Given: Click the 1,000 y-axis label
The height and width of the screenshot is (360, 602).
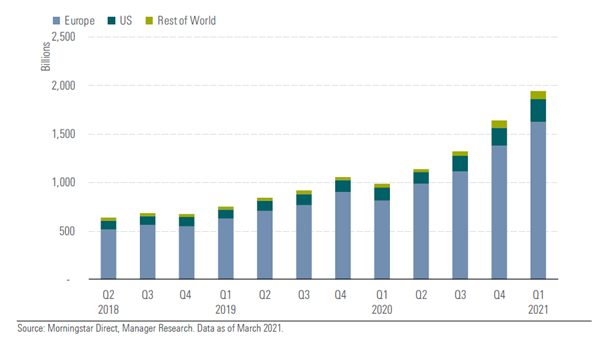Looking at the screenshot, I should (x=63, y=182).
